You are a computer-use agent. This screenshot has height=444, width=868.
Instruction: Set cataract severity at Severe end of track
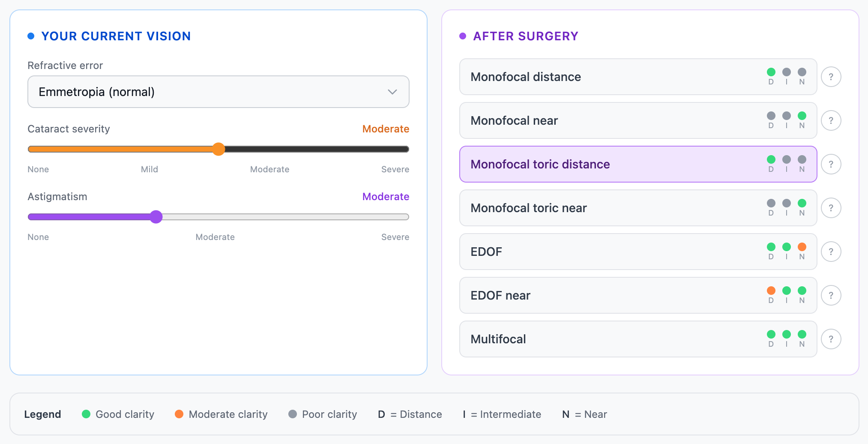(x=407, y=149)
